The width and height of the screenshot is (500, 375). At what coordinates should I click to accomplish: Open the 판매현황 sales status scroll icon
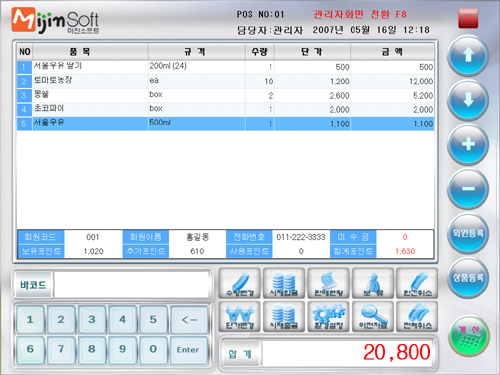[x=328, y=283]
